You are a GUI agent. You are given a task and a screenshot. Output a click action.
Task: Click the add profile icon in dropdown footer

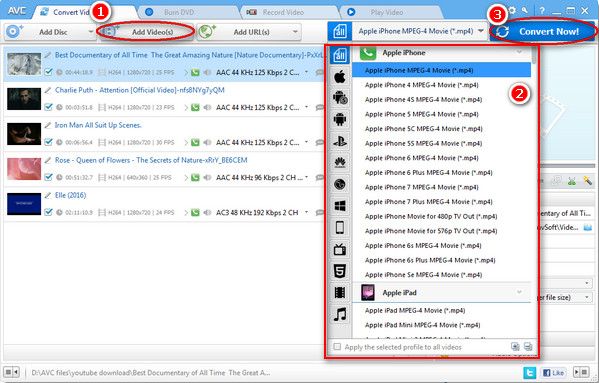pyautogui.click(x=515, y=346)
